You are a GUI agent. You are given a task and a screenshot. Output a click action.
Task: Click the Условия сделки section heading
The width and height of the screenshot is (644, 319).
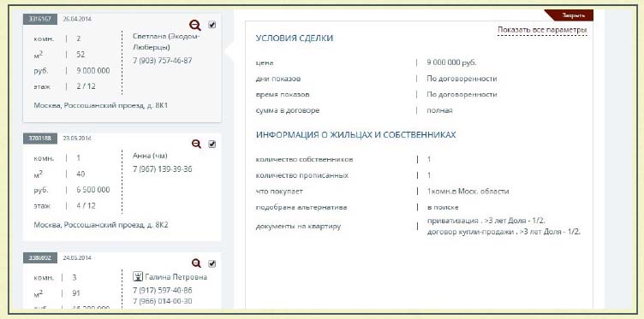point(295,38)
